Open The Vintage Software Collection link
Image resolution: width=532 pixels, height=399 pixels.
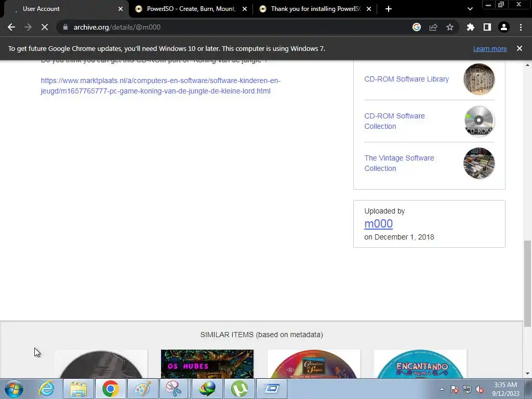coord(399,163)
